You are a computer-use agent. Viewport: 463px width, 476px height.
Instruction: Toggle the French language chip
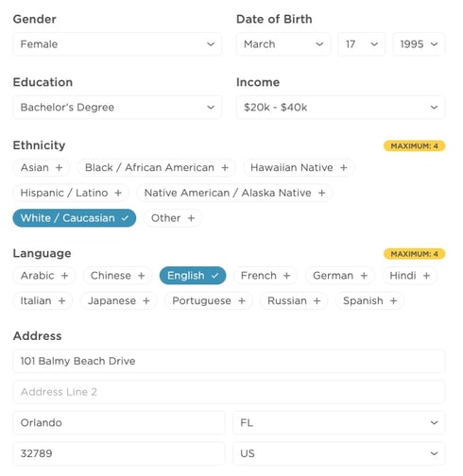point(266,276)
